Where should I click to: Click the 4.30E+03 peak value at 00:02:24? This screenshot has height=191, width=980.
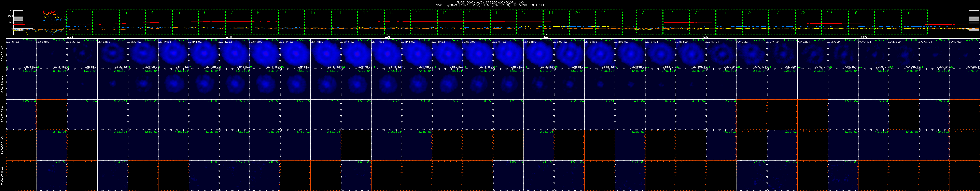click(x=820, y=40)
